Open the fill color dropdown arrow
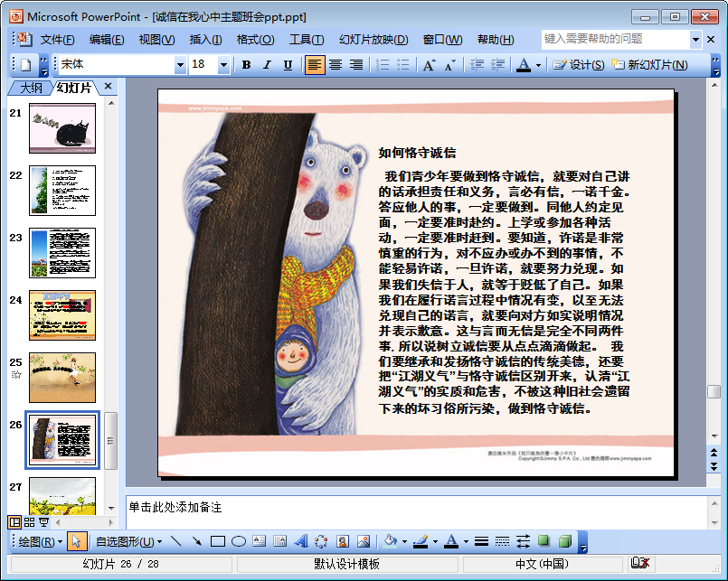Image resolution: width=728 pixels, height=581 pixels. pos(404,542)
